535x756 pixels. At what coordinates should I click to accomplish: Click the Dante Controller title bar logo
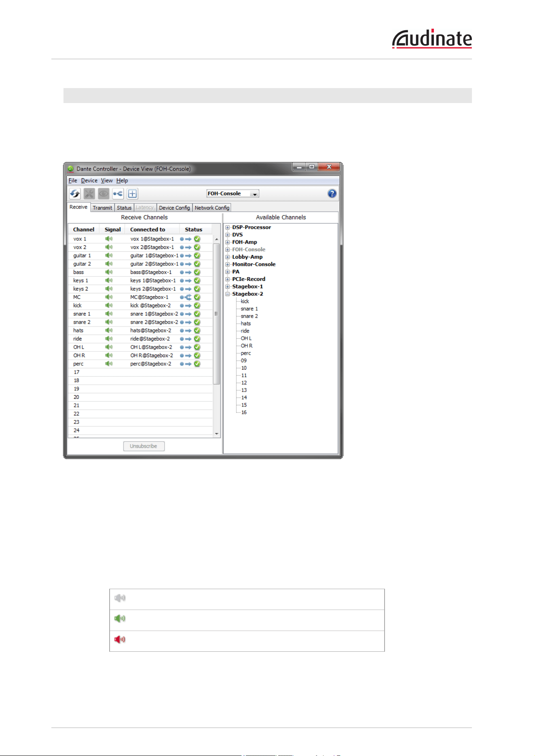[71, 168]
